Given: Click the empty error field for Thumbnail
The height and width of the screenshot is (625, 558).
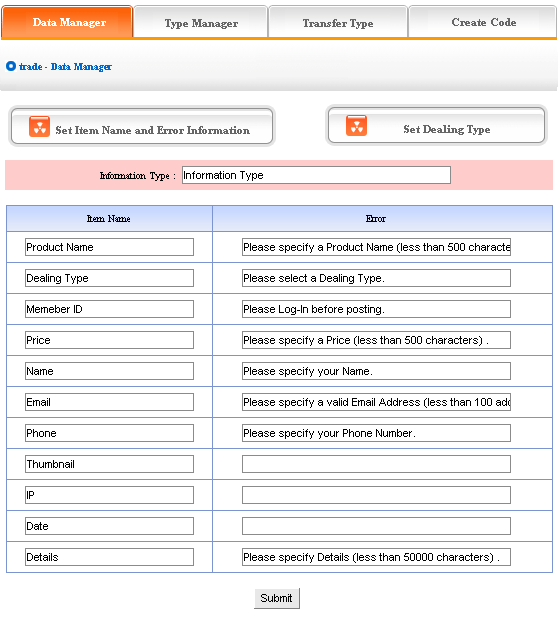Looking at the screenshot, I should (376, 464).
